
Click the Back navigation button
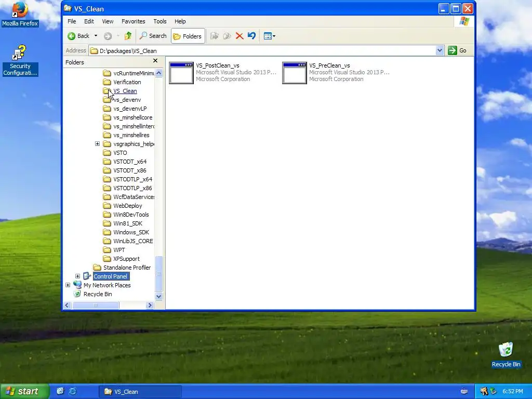pyautogui.click(x=78, y=36)
